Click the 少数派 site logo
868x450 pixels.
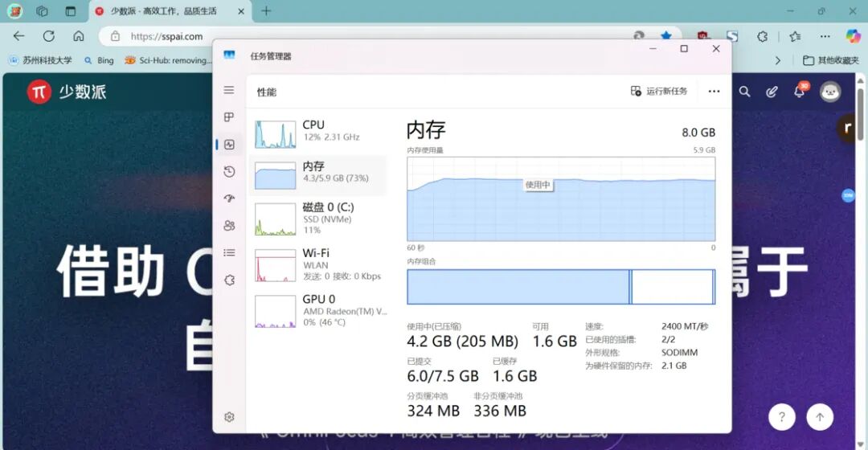(67, 92)
